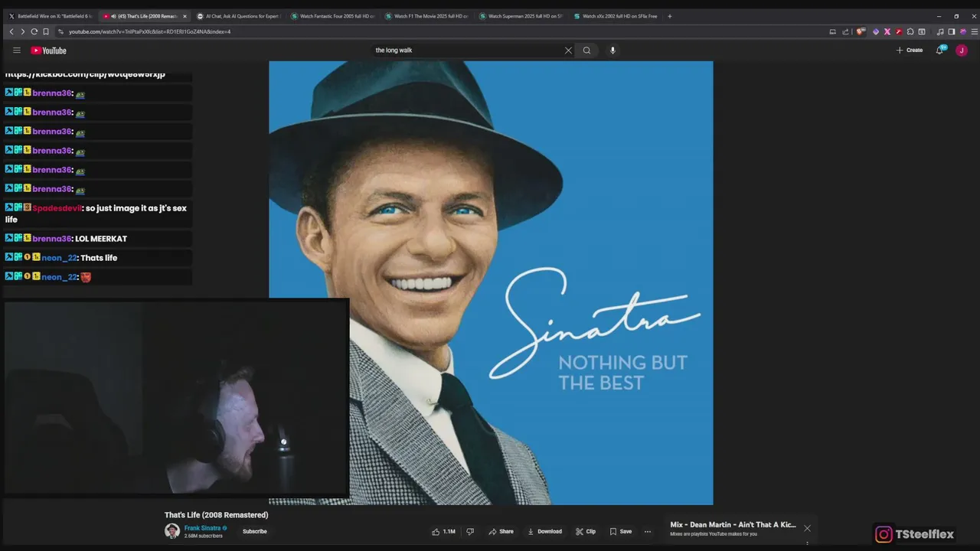Bookmark the current page
Viewport: 980px width, 551px height.
[x=46, y=31]
